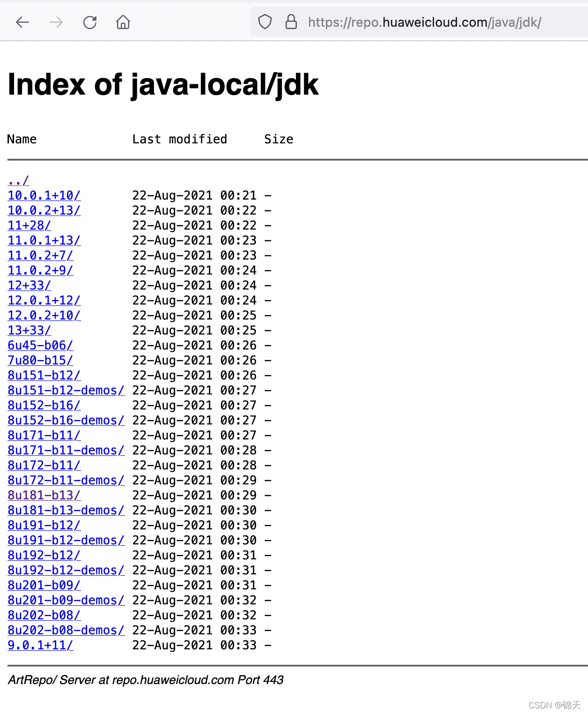Image resolution: width=588 pixels, height=714 pixels.
Task: Open the 9.0.1+11/ directory
Action: [40, 645]
